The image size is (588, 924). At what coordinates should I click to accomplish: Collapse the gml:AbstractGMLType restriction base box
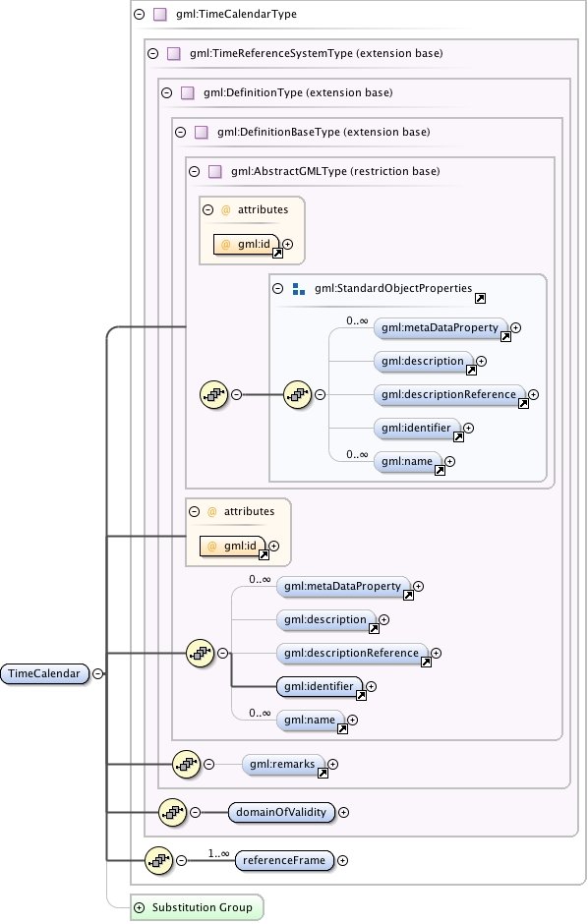click(195, 171)
